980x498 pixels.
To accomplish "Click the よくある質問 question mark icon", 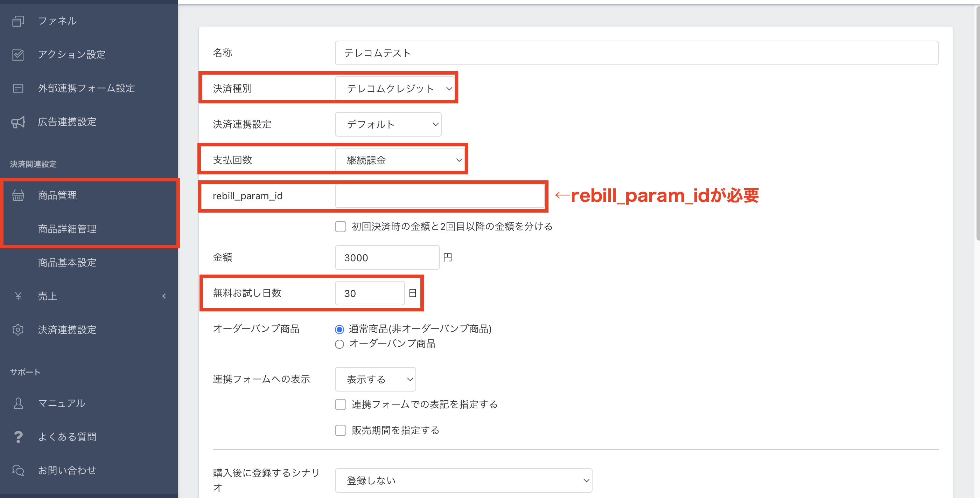I will click(18, 437).
